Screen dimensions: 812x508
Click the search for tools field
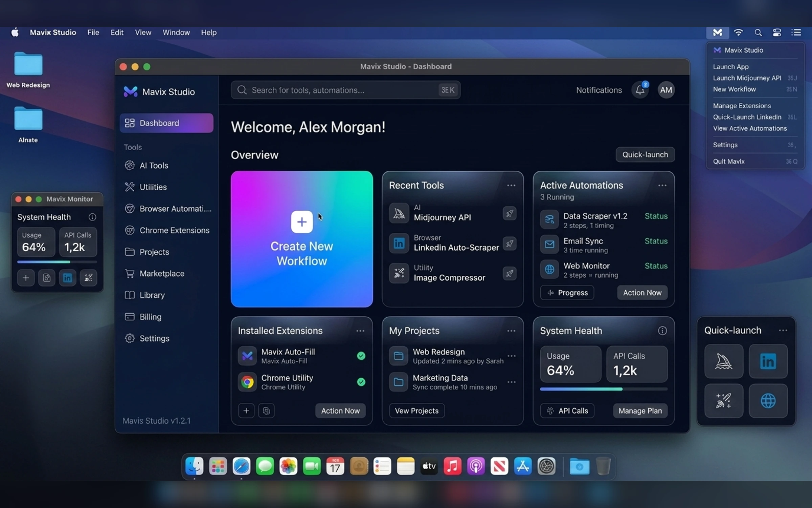(x=345, y=90)
